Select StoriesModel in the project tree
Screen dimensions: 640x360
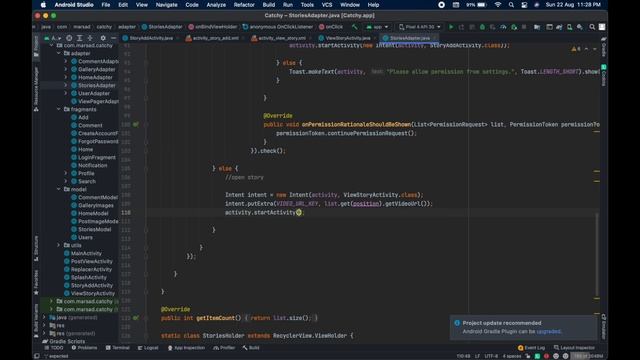94,229
